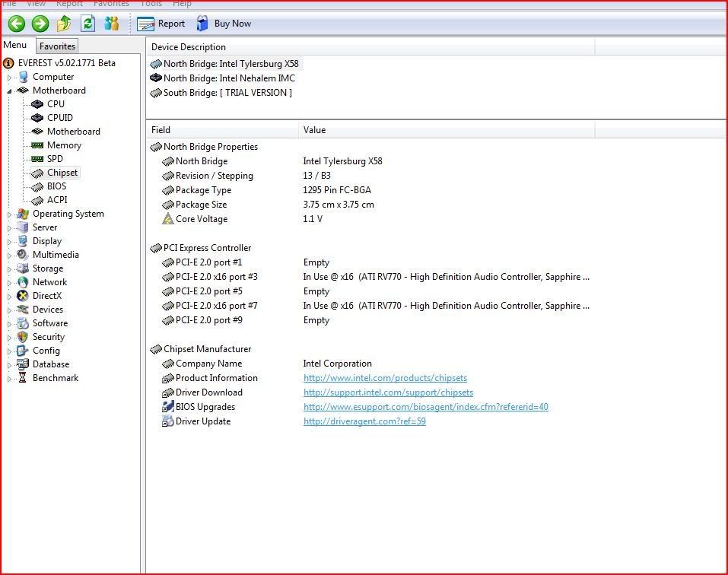Click the Storage drives icon
The width and height of the screenshot is (728, 575).
coord(23,268)
